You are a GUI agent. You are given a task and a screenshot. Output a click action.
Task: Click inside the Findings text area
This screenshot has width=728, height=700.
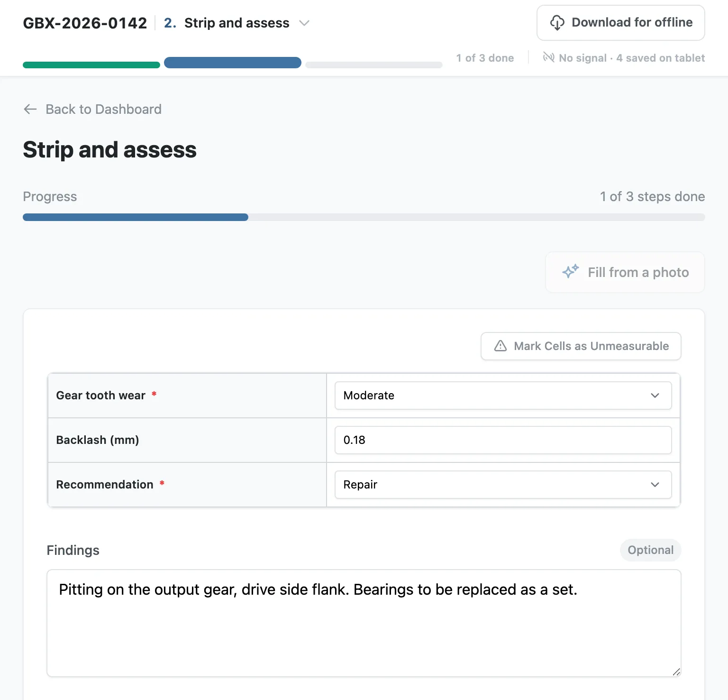(364, 623)
